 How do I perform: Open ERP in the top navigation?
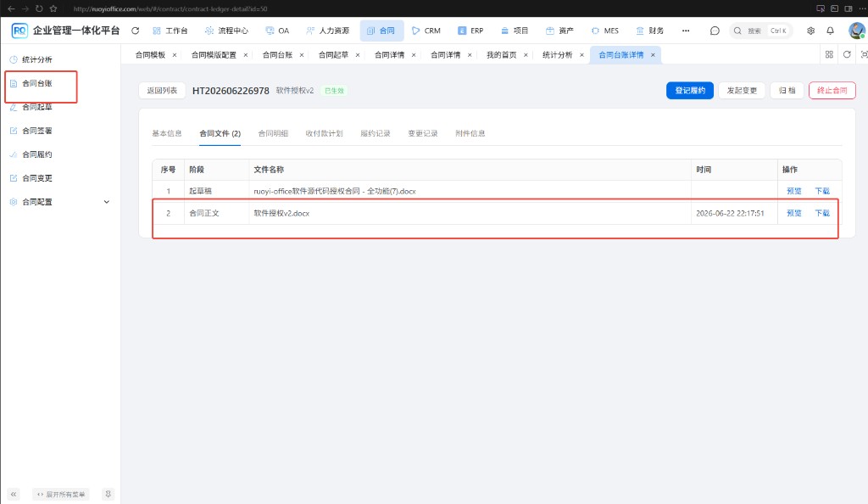(x=470, y=31)
